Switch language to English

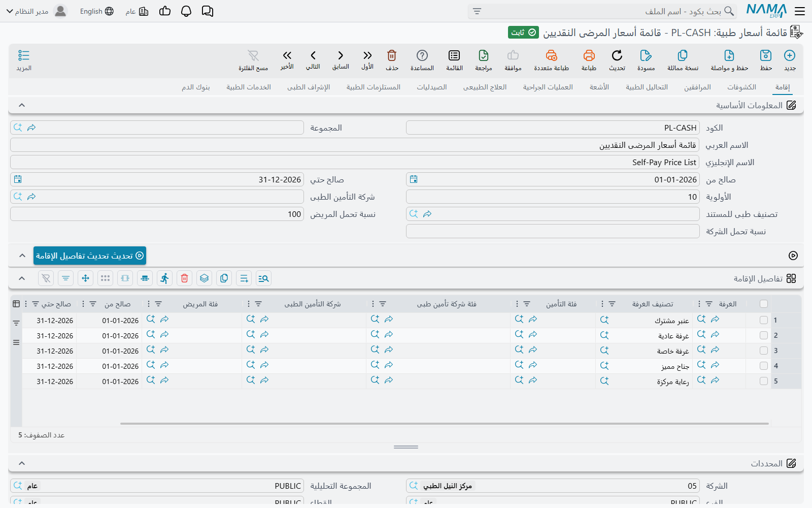pyautogui.click(x=96, y=11)
